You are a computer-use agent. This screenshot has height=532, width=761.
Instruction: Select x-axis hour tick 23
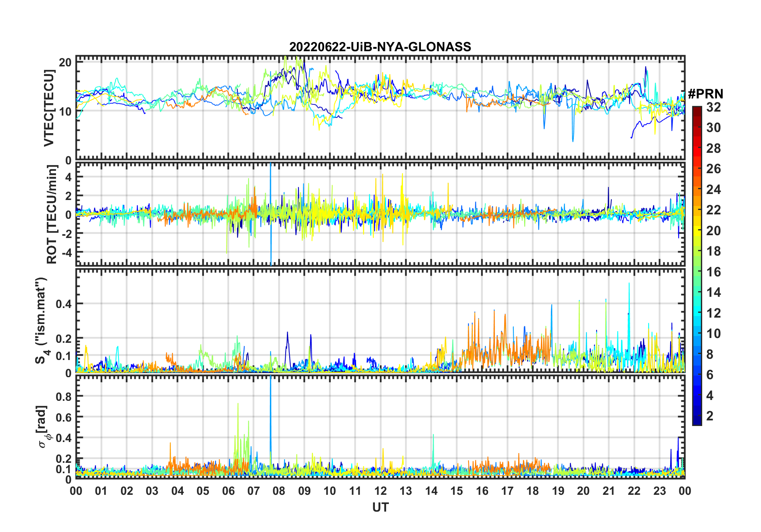click(659, 491)
